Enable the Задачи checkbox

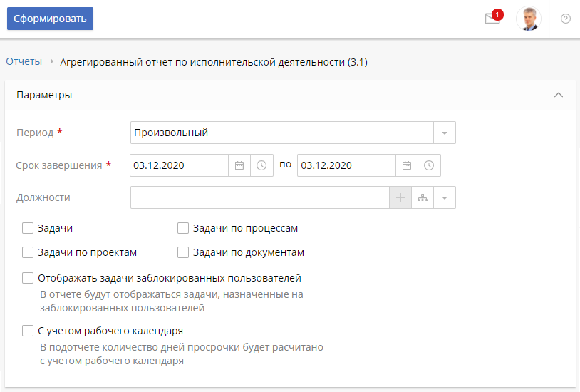coord(28,228)
